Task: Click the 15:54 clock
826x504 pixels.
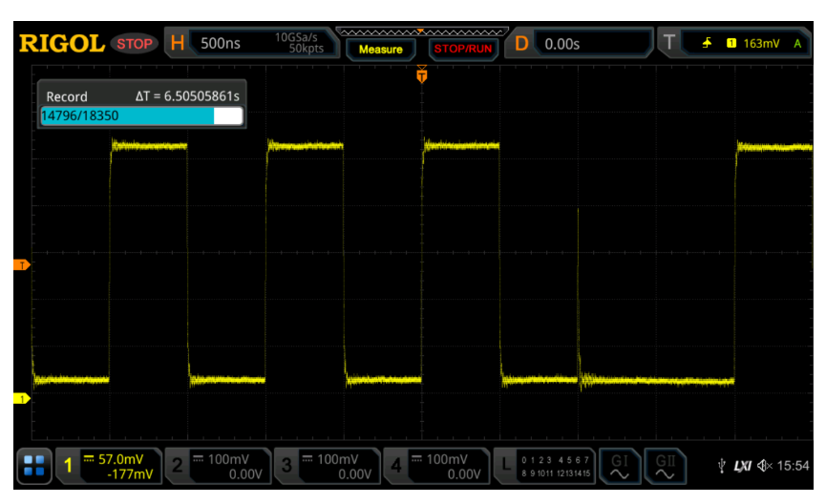Action: click(x=793, y=466)
